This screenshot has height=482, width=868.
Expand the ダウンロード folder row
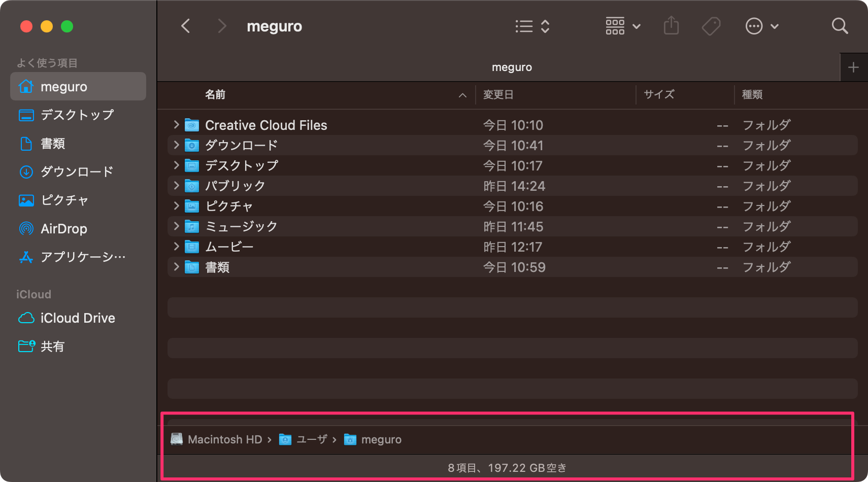coord(176,145)
